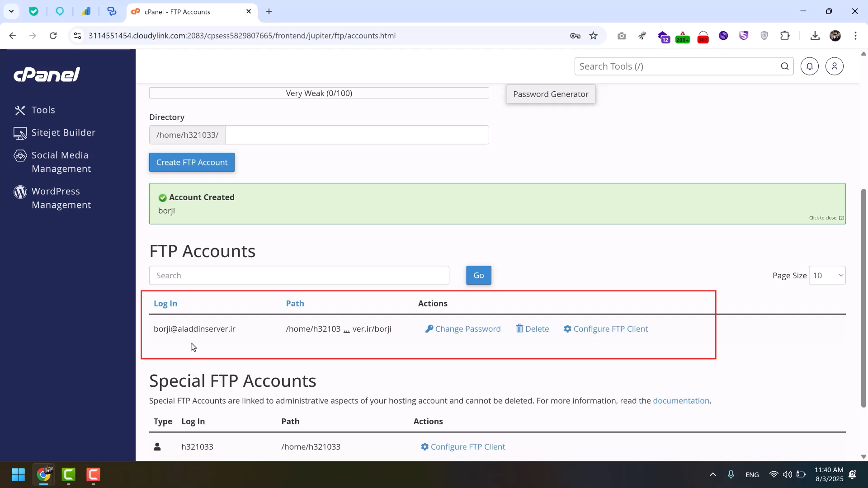This screenshot has width=868, height=488.
Task: Open a new browser tab
Action: point(269,11)
